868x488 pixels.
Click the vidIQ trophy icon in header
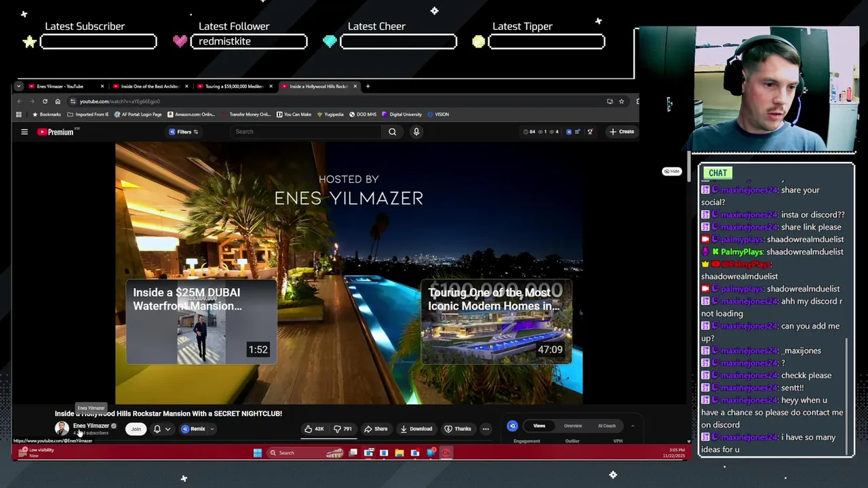point(590,131)
